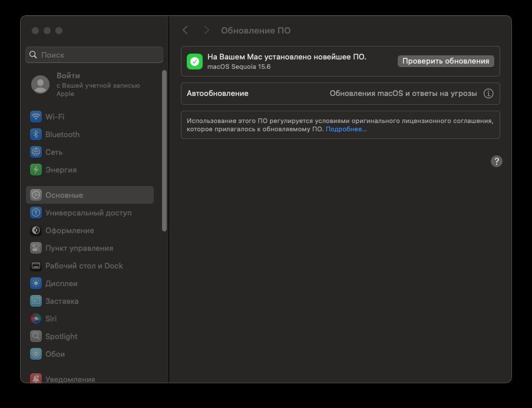532x408 pixels.
Task: Open the Подробнее… link
Action: click(346, 129)
